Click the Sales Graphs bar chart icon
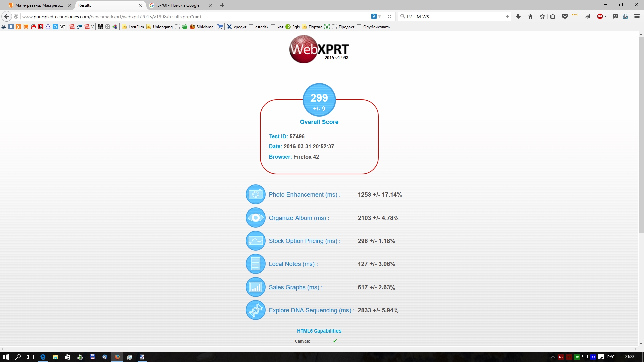This screenshot has height=362, width=644. coord(255,287)
